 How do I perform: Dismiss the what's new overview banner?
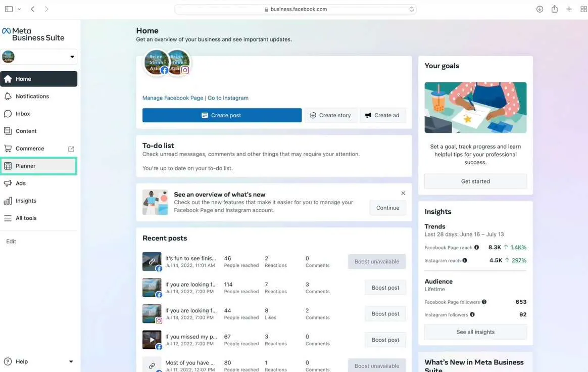pyautogui.click(x=403, y=193)
